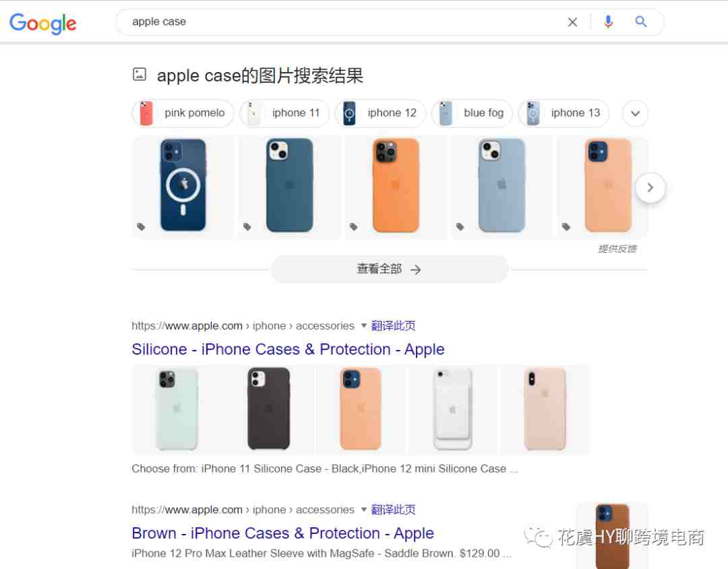Viewport: 728px width, 569px height.
Task: Click image results icon beside heading
Action: 140,74
